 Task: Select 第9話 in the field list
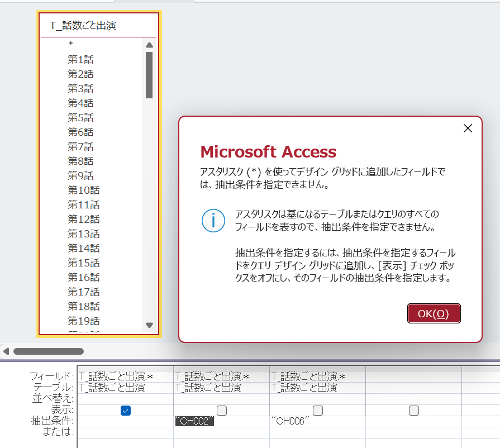tap(80, 175)
